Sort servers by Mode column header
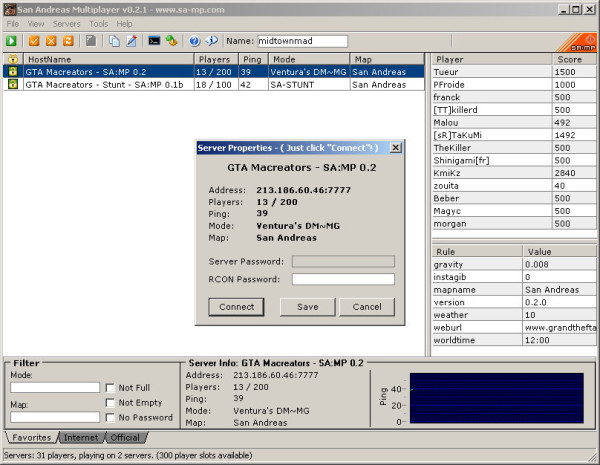Viewport: 600px width, 465px height. (309, 59)
